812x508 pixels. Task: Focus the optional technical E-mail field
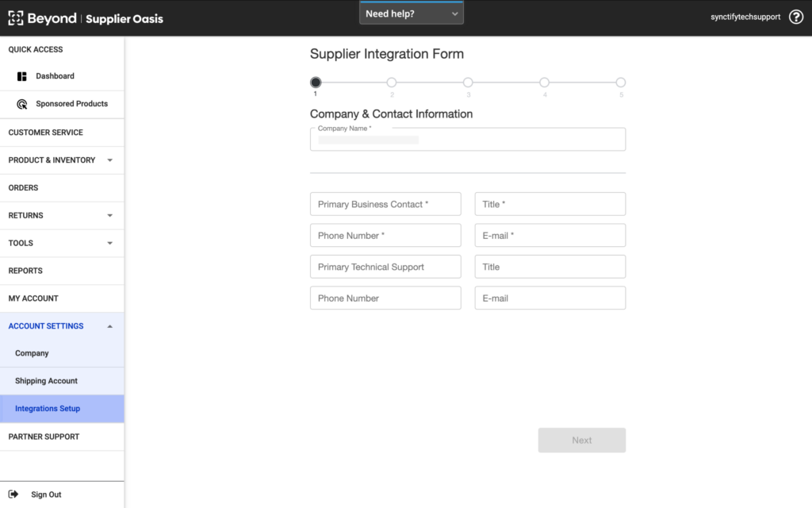[x=550, y=298]
